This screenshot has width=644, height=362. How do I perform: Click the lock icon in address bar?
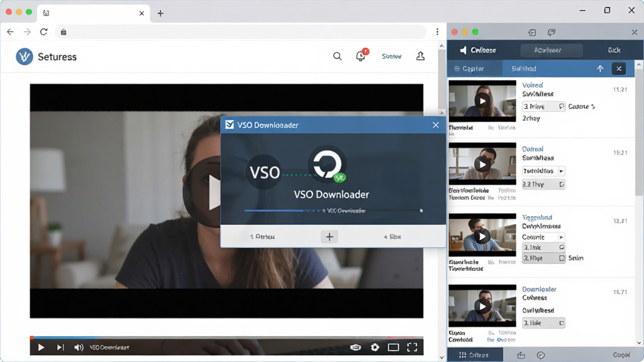pyautogui.click(x=64, y=32)
